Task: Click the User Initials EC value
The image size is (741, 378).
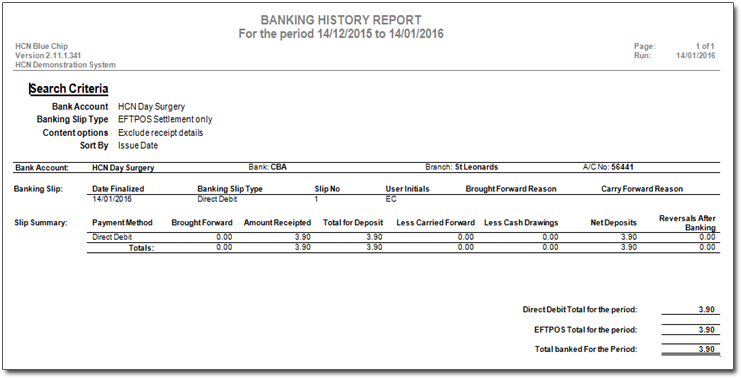Action: pos(391,199)
